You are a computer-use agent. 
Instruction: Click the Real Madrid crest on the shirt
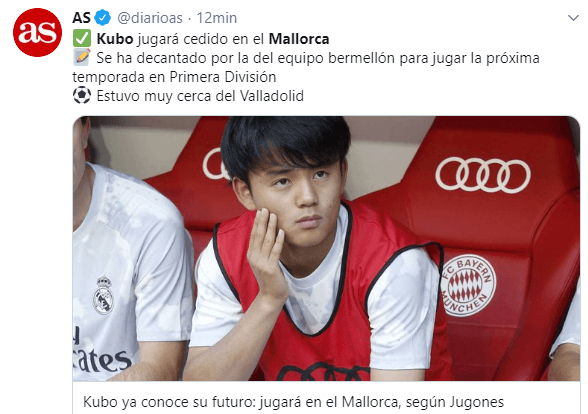click(103, 295)
